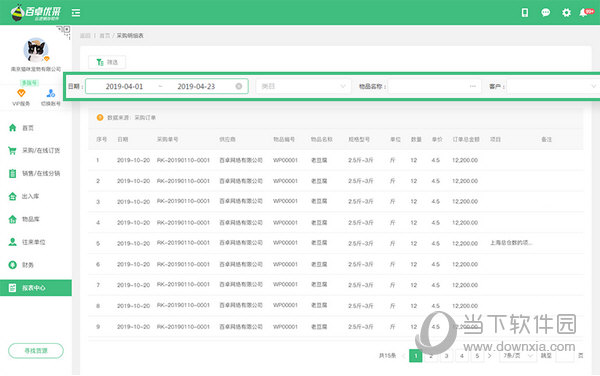Click the 筛选 filter button

[107, 62]
